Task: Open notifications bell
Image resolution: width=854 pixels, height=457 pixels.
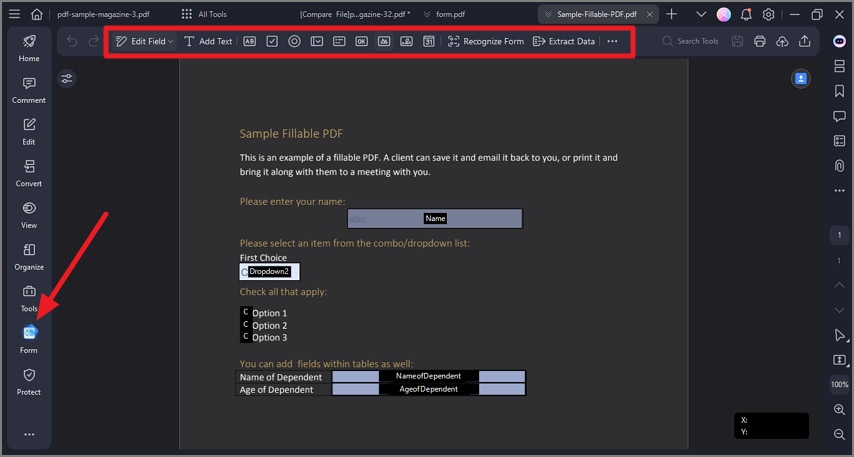Action: click(746, 15)
